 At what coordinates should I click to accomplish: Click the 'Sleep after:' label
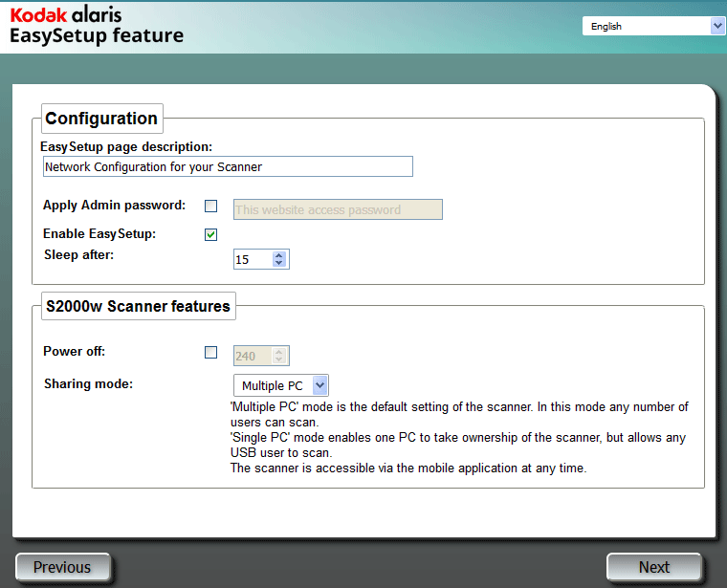tap(78, 255)
